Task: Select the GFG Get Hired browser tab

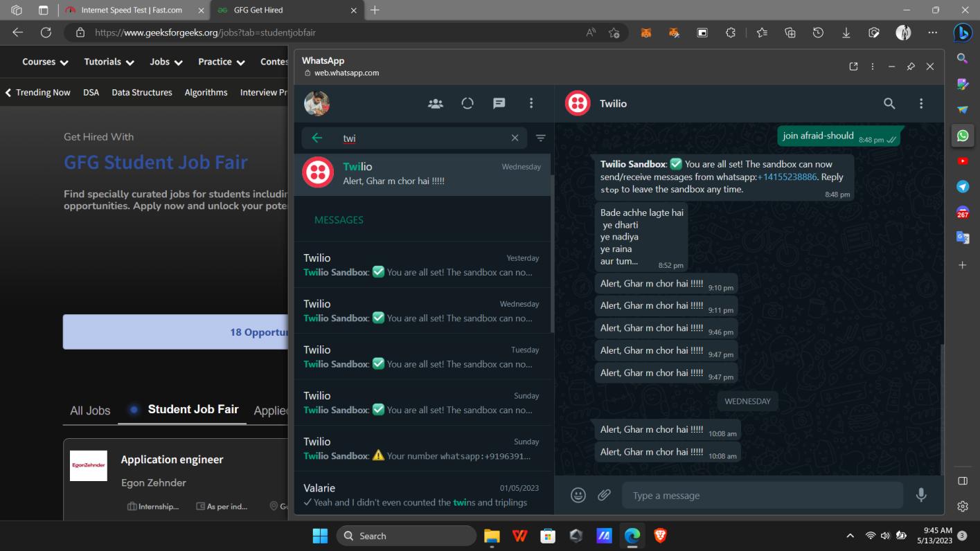Action: [x=287, y=10]
